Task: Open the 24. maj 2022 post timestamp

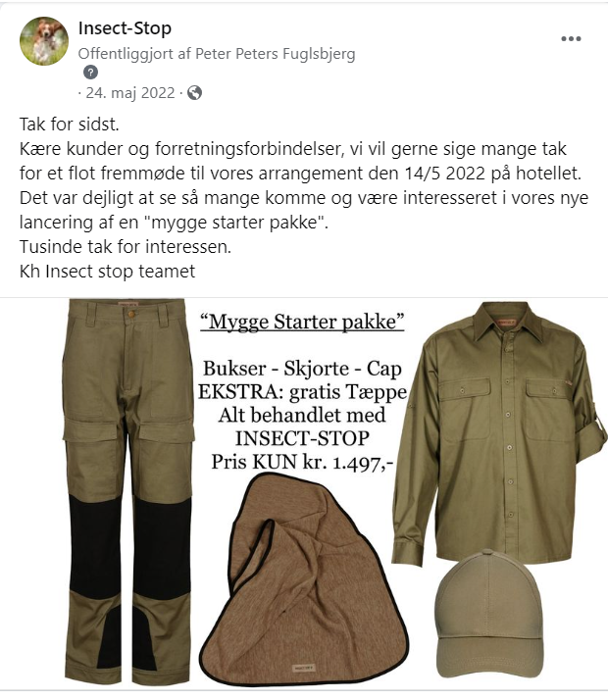Action: click(x=129, y=93)
